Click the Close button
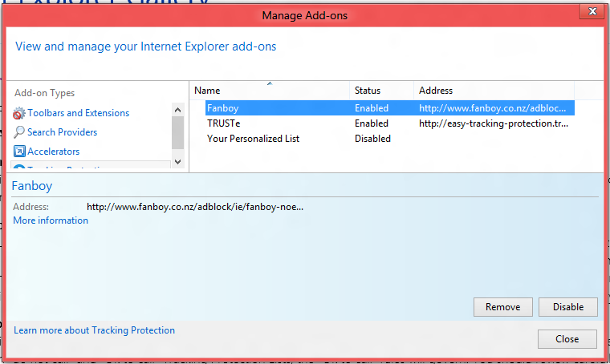 point(567,339)
